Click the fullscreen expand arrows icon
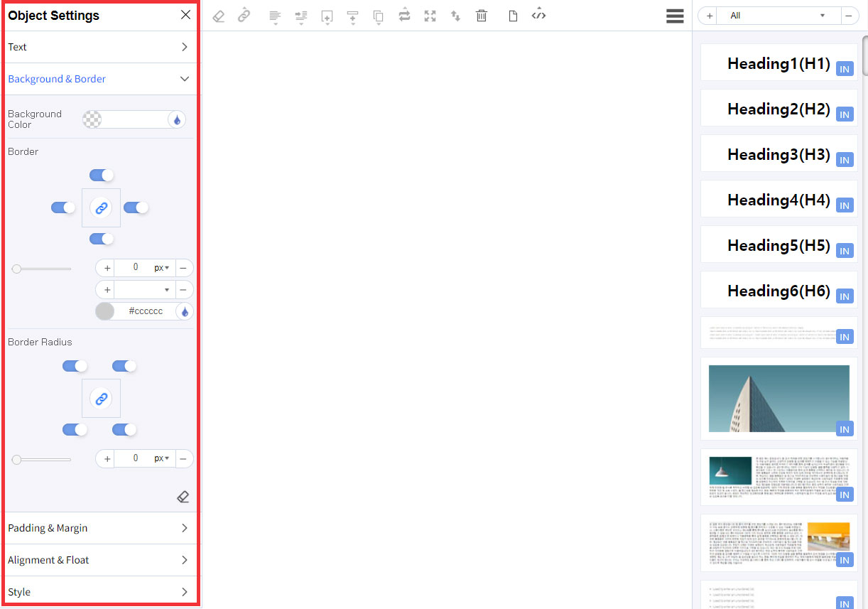Viewport: 868px width, 609px height. click(x=430, y=16)
